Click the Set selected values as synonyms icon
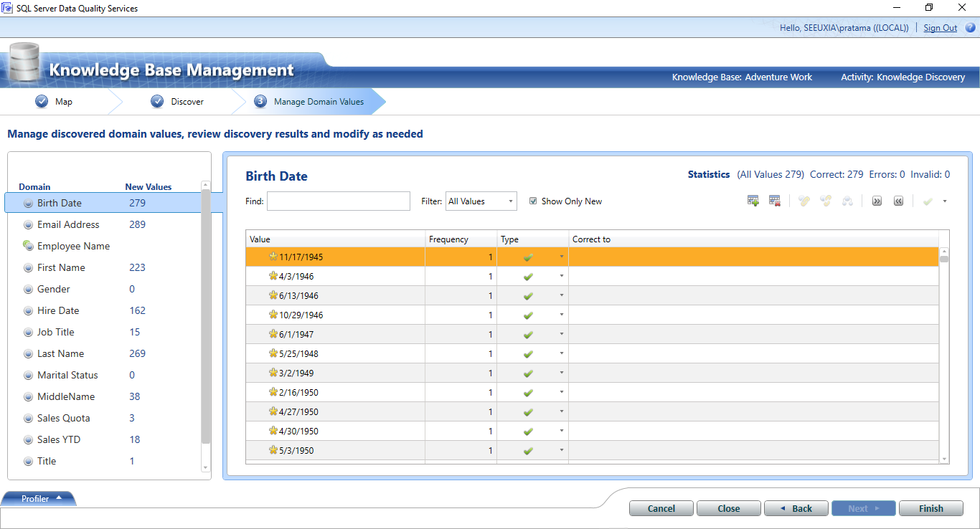Screen dimensions: 980x529 [x=804, y=201]
